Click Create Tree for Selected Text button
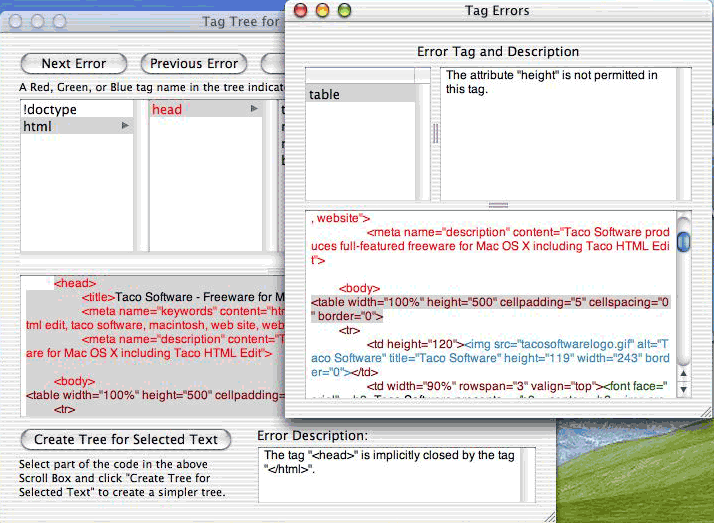The image size is (714, 523). coord(126,439)
